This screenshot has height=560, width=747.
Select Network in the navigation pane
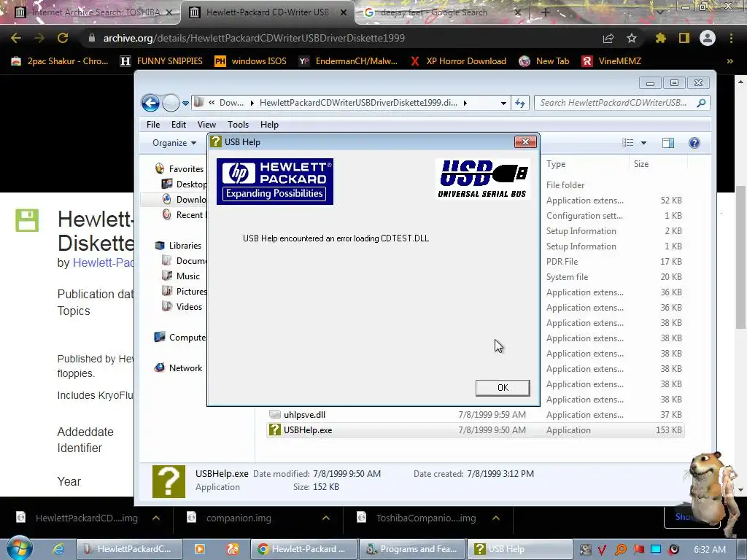pos(178,367)
